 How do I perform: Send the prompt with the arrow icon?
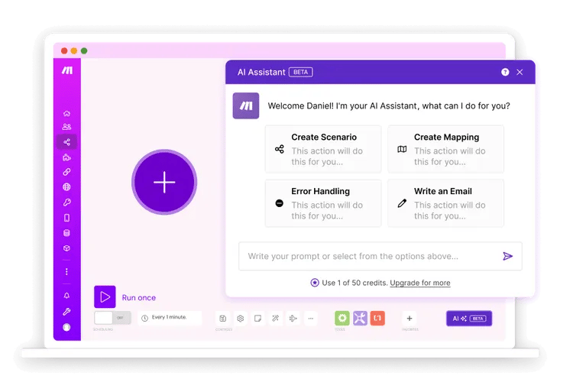click(x=507, y=256)
